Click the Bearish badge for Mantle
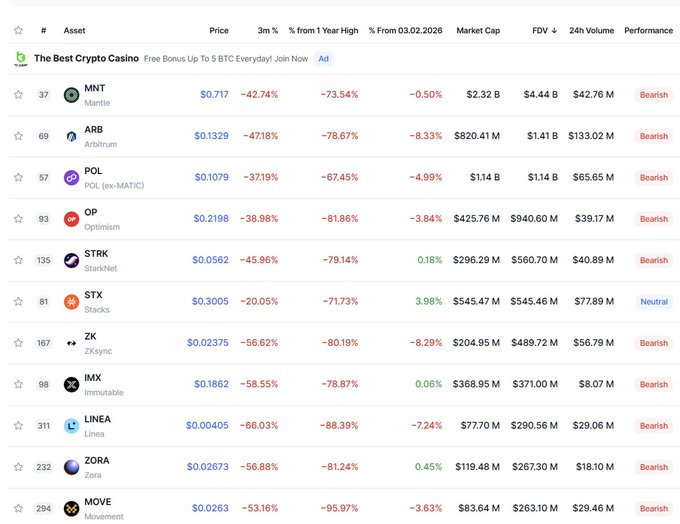 click(654, 95)
